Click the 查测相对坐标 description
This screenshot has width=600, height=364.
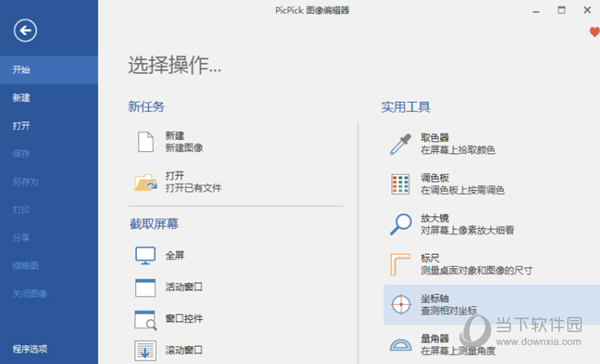pyautogui.click(x=449, y=310)
